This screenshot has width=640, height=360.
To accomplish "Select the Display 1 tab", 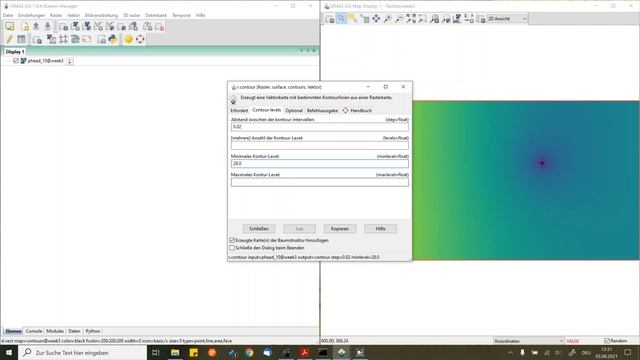I will [x=15, y=52].
